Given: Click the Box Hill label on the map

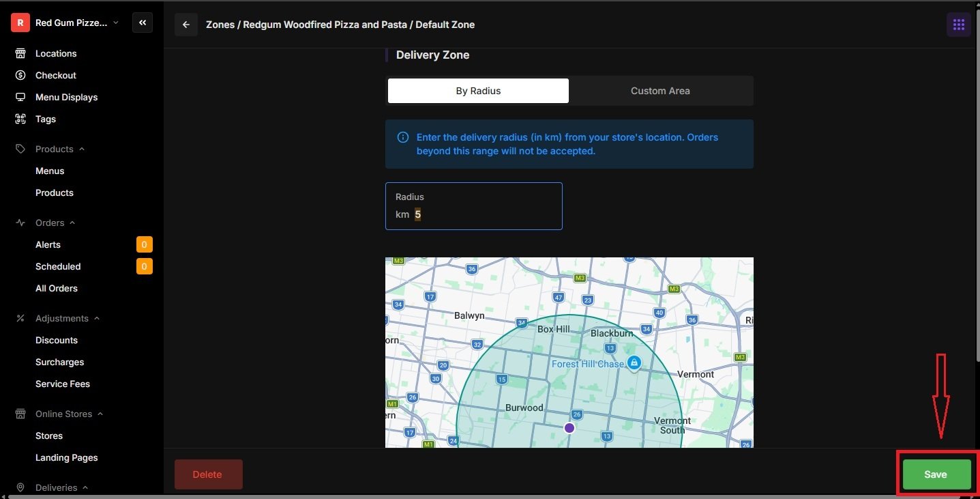Looking at the screenshot, I should (554, 329).
